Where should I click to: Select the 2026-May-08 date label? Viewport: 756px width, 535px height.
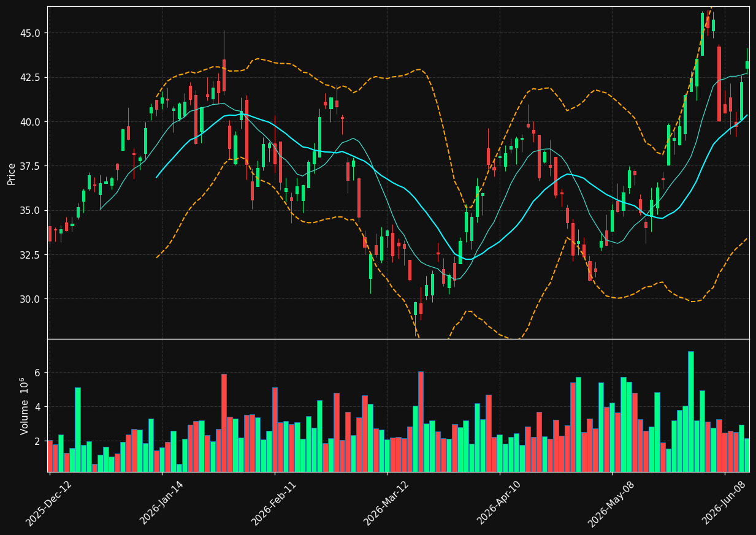611,503
